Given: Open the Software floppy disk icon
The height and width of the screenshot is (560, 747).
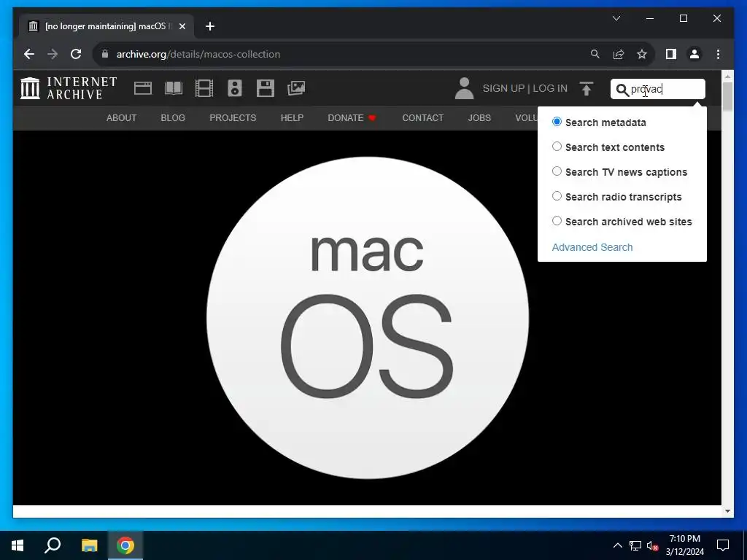Looking at the screenshot, I should point(266,88).
